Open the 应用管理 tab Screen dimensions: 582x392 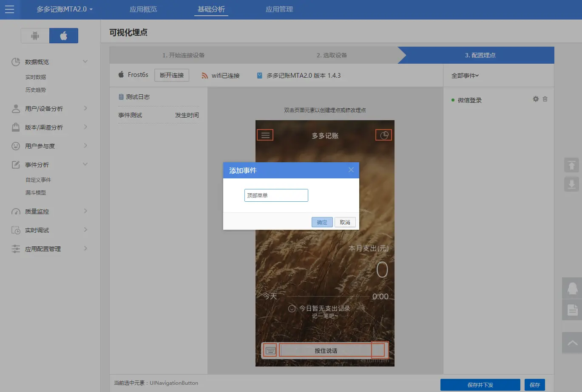(x=279, y=9)
